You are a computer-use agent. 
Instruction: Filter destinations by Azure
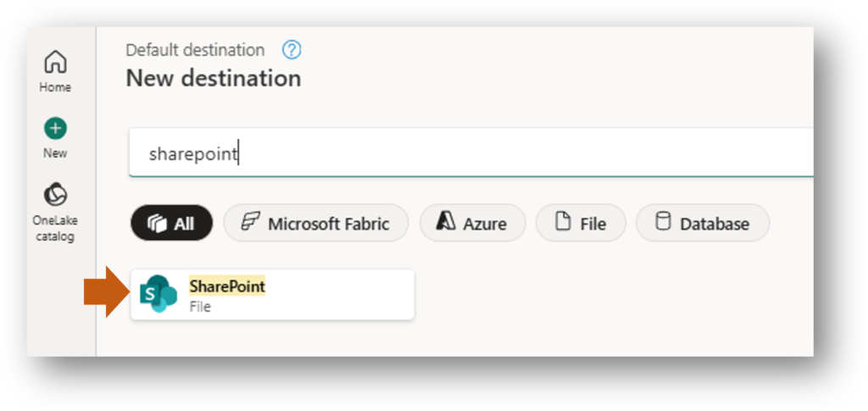coord(472,223)
